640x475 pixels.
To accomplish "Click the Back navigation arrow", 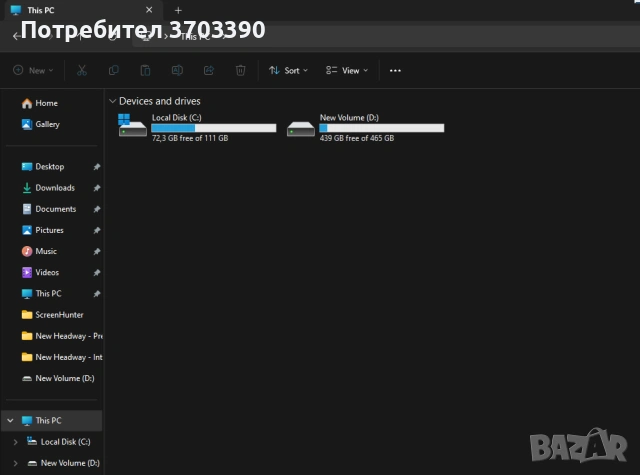I will tap(16, 36).
